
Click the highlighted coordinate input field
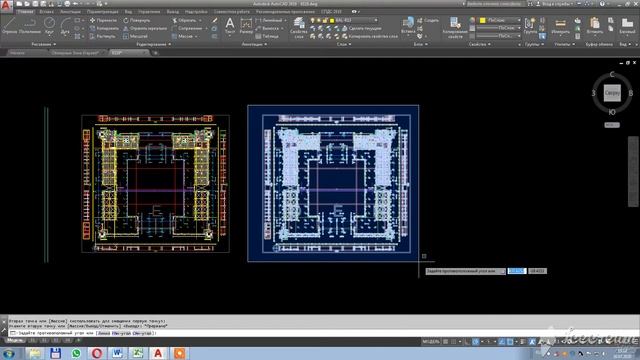517,271
